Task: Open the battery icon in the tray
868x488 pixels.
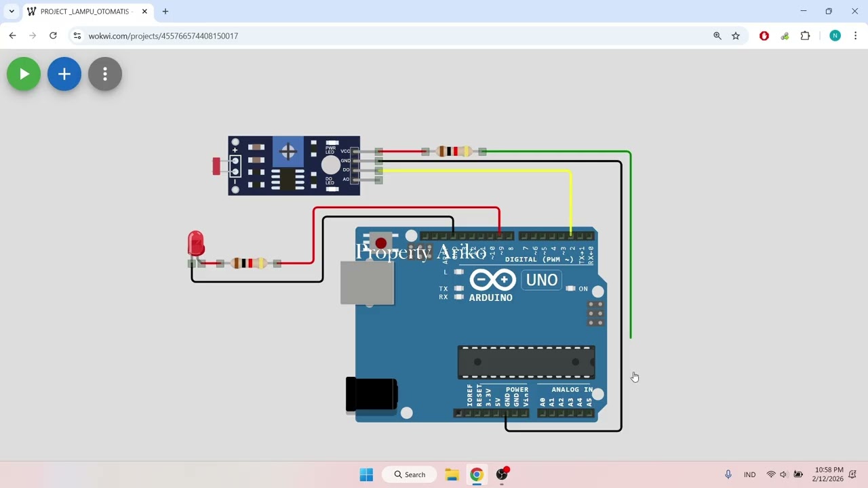Action: click(x=799, y=474)
